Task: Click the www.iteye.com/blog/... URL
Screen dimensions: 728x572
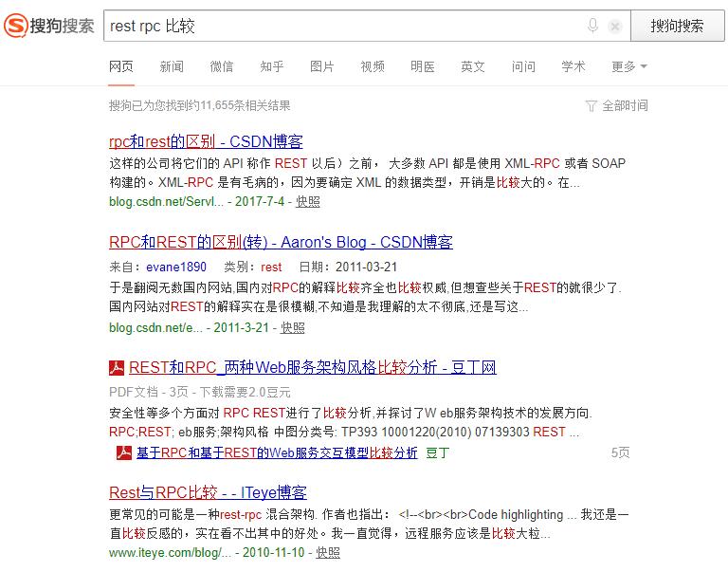Action: click(170, 552)
